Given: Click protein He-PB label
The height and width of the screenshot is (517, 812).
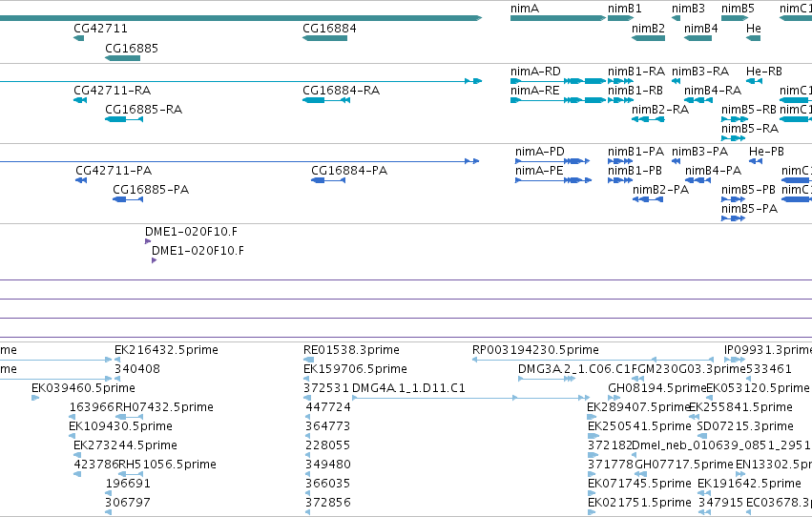Looking at the screenshot, I should 766,152.
